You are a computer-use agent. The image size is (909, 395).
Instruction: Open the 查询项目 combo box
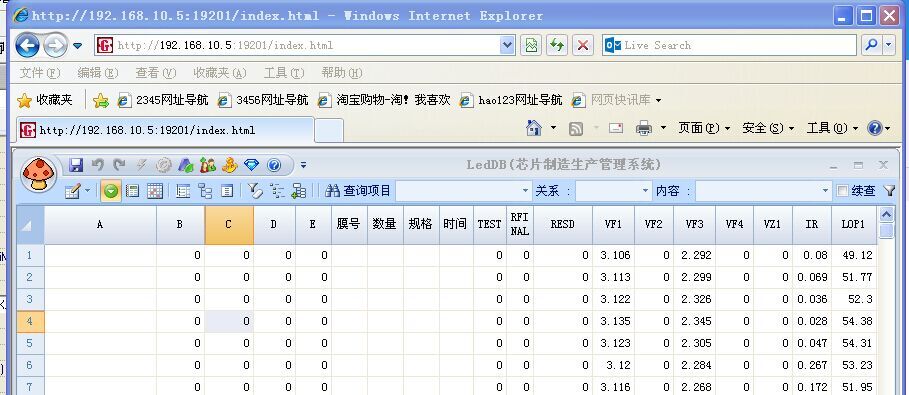point(526,191)
